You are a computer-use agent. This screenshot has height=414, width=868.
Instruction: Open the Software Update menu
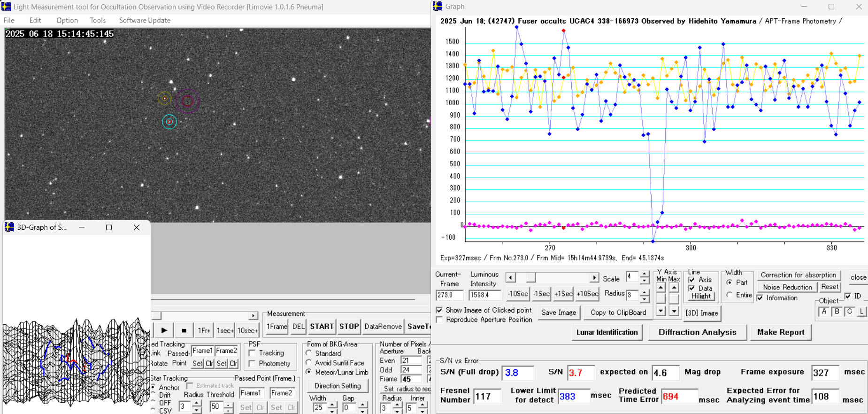(x=145, y=20)
